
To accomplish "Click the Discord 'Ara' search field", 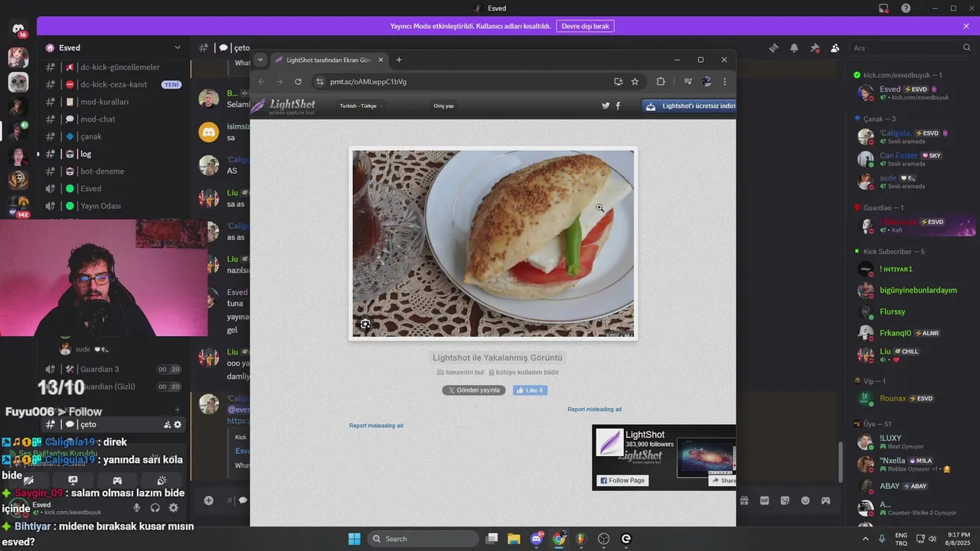I will click(x=911, y=47).
